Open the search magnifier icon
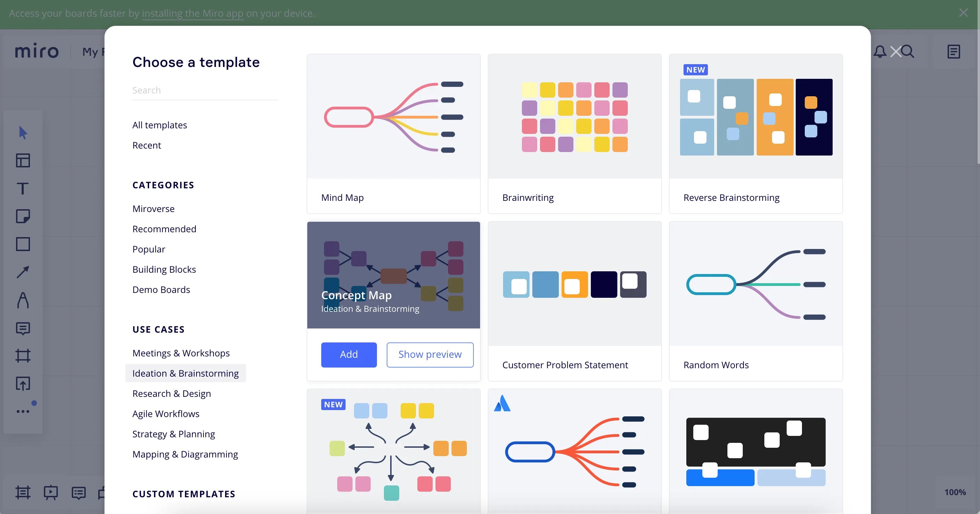Viewport: 980px width, 514px height. tap(908, 51)
